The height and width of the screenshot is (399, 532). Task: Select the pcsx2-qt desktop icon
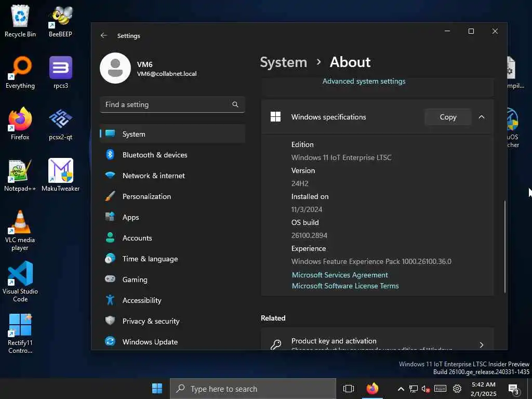pos(60,124)
